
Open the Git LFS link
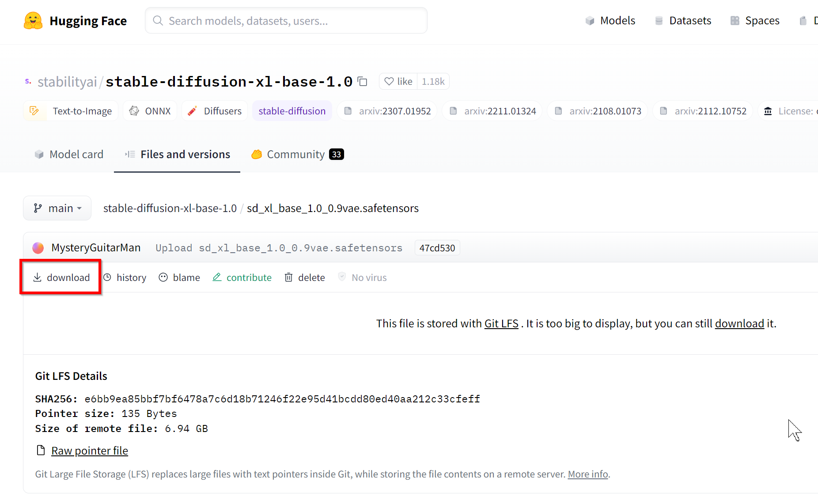coord(501,323)
